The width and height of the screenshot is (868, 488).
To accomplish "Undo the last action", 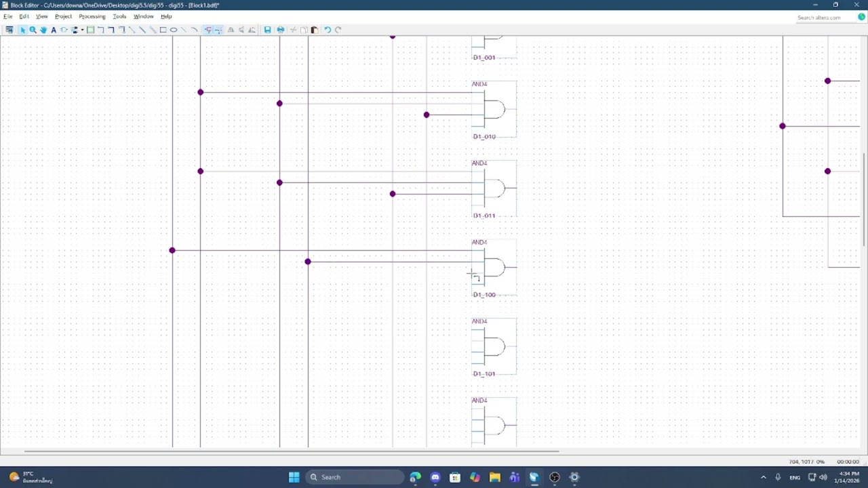I will (x=327, y=30).
